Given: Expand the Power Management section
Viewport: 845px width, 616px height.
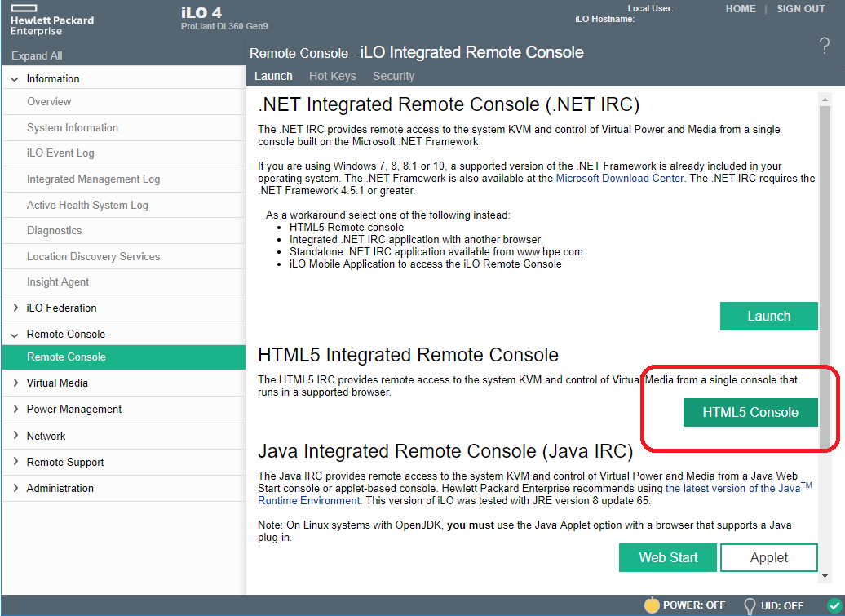Looking at the screenshot, I should tap(15, 409).
